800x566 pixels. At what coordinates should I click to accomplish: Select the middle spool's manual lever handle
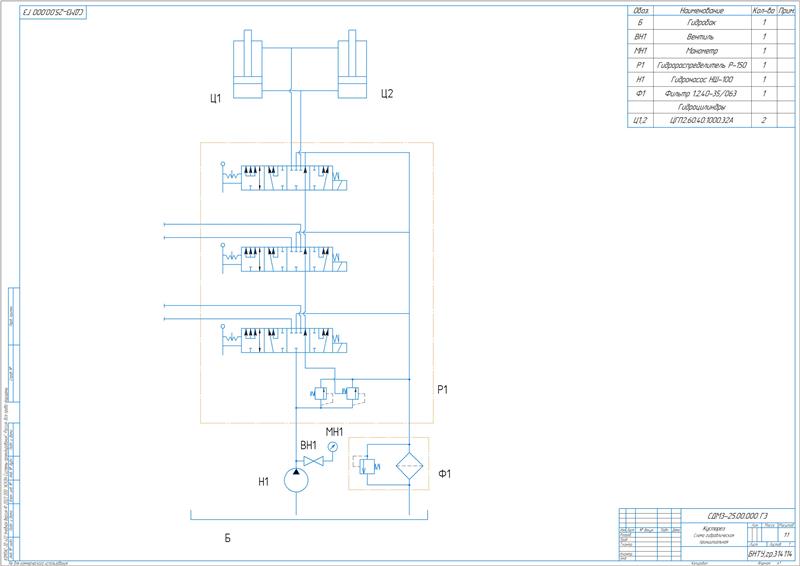tap(223, 258)
